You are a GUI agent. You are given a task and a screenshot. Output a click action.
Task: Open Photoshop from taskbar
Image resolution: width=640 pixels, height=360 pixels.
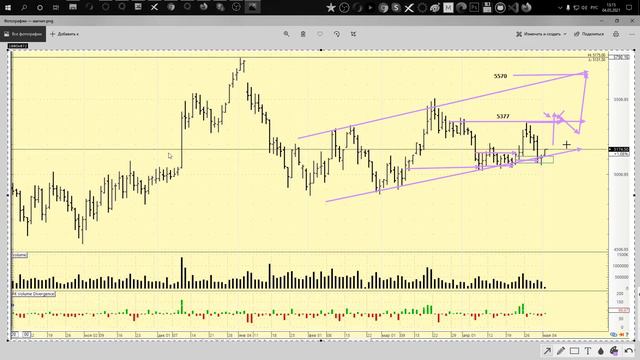(x=474, y=7)
